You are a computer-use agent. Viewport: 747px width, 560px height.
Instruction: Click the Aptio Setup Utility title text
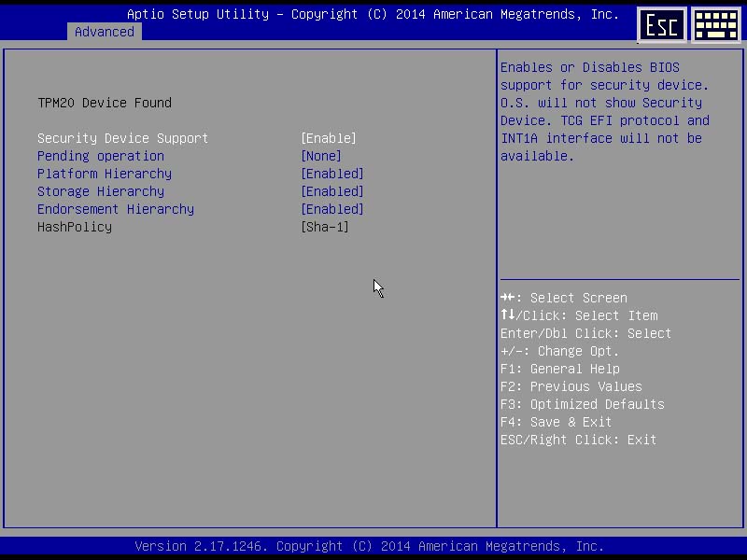tap(373, 14)
